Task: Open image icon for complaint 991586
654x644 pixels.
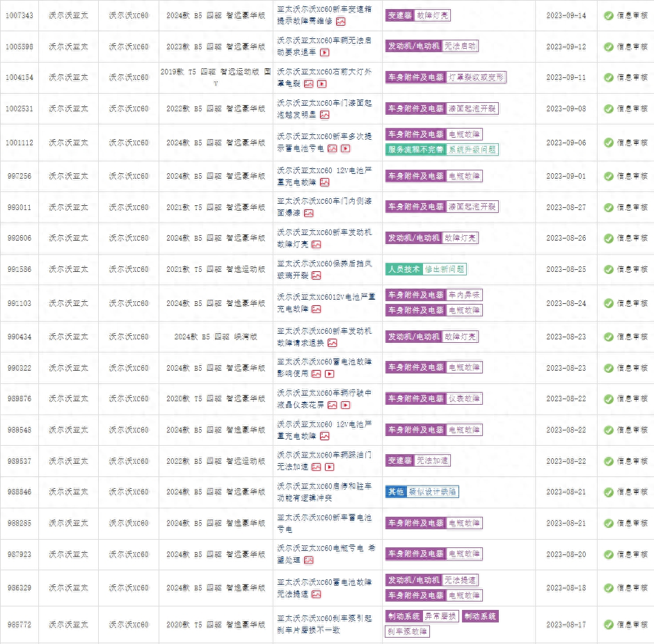Action: tap(317, 275)
